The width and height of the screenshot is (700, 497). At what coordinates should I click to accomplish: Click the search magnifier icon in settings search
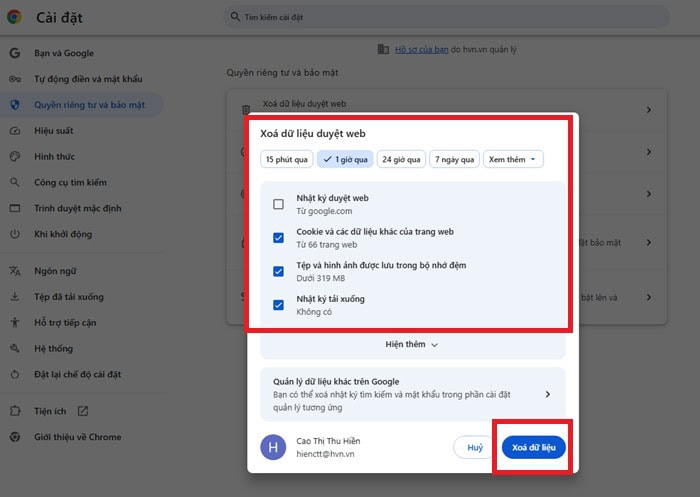(x=235, y=17)
